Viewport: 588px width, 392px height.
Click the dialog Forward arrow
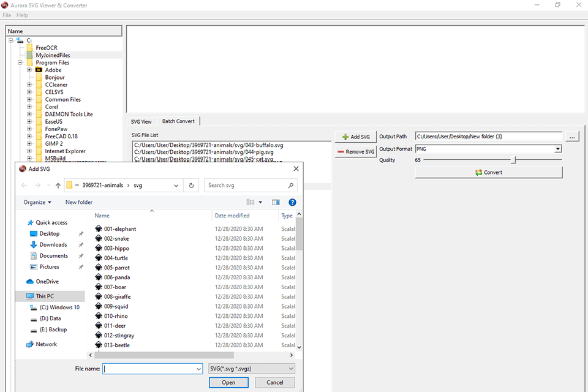pos(37,186)
